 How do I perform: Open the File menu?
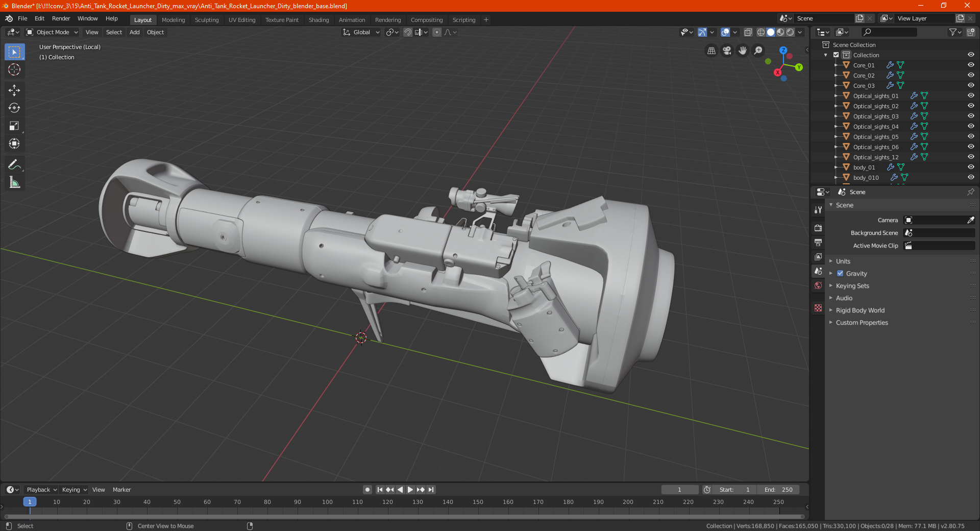click(x=22, y=18)
